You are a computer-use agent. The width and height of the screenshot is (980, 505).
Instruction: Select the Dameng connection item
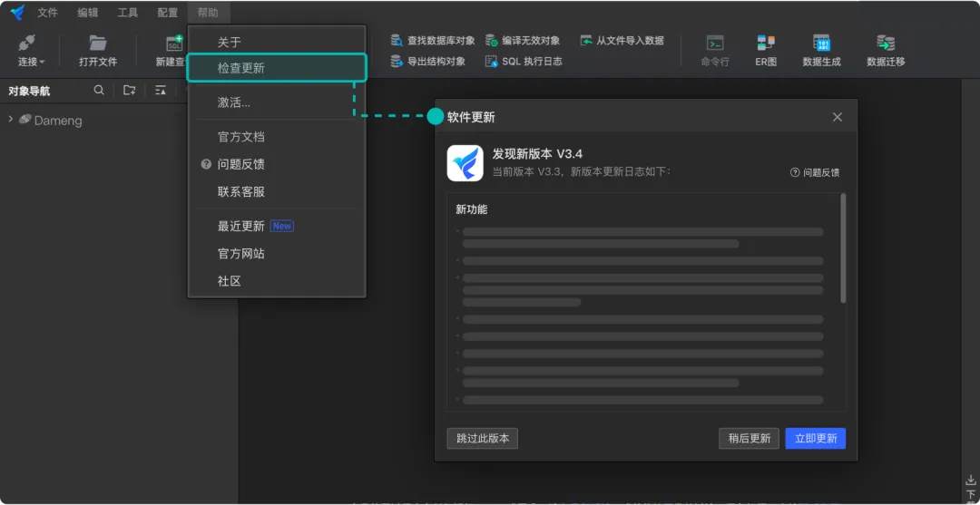[x=57, y=121]
